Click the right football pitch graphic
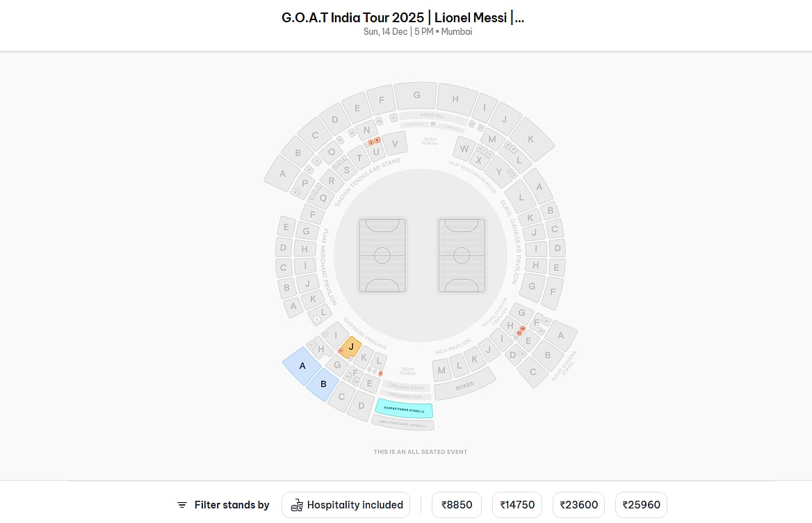The image size is (812, 523). tap(461, 255)
